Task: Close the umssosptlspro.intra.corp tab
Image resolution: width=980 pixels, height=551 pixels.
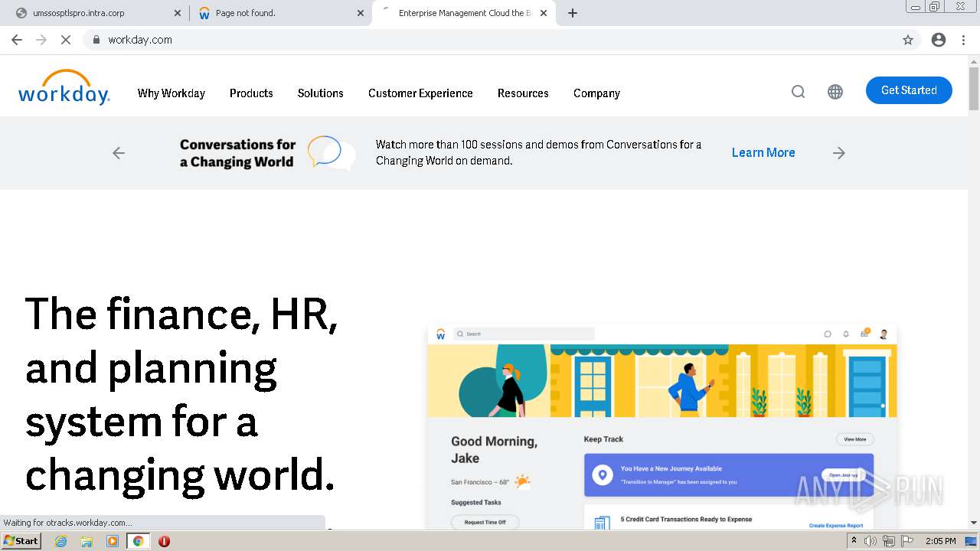Action: [x=178, y=13]
